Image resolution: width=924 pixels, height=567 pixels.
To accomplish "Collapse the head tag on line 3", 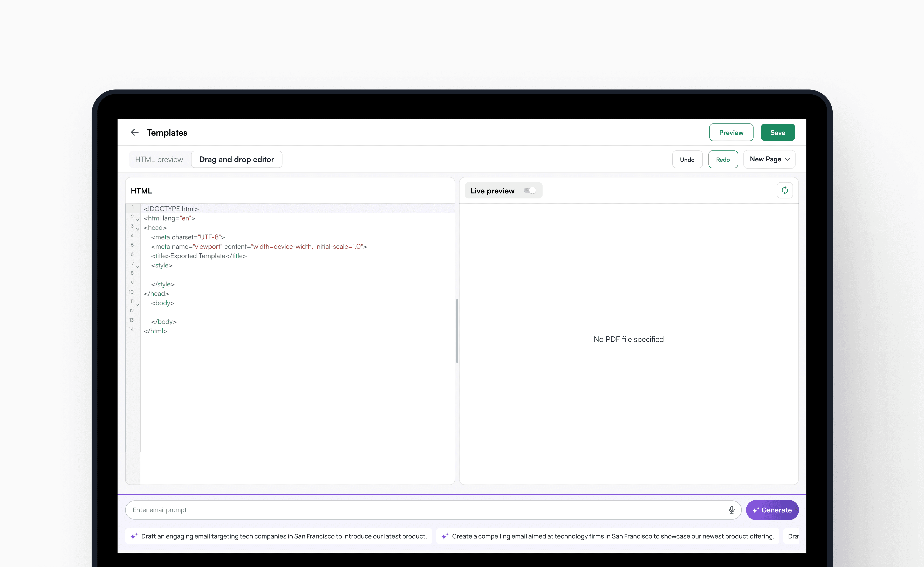I will click(138, 229).
